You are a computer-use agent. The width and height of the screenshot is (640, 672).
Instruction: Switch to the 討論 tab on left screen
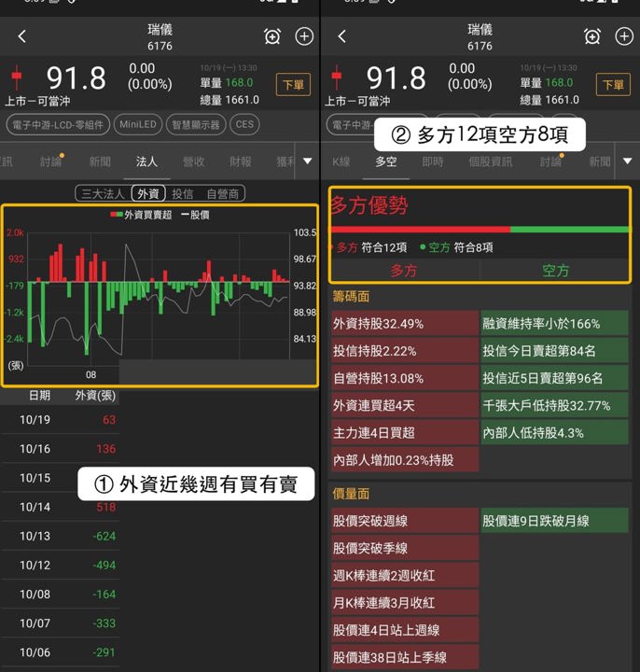51,161
